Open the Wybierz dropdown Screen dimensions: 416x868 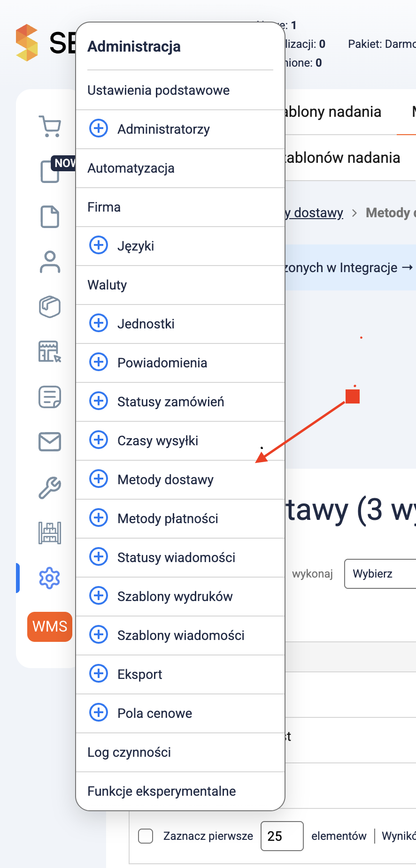pos(380,573)
